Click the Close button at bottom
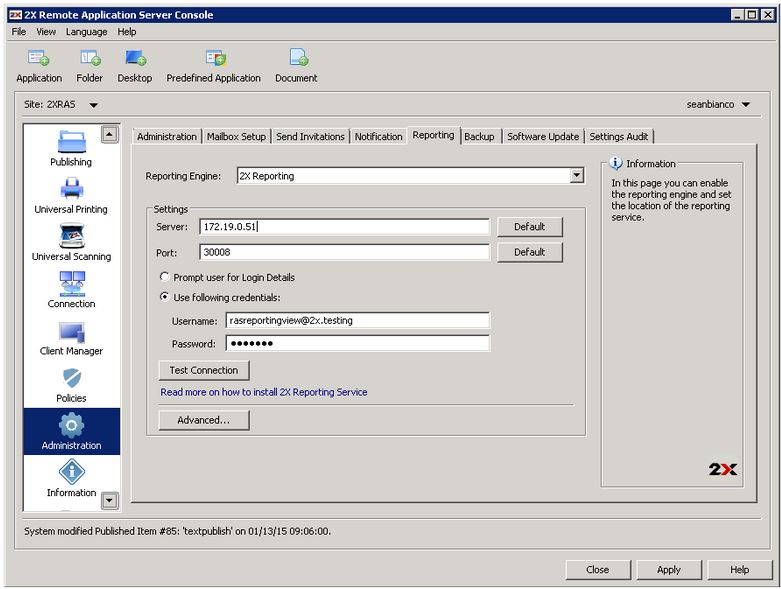The height and width of the screenshot is (589, 781). (x=598, y=570)
